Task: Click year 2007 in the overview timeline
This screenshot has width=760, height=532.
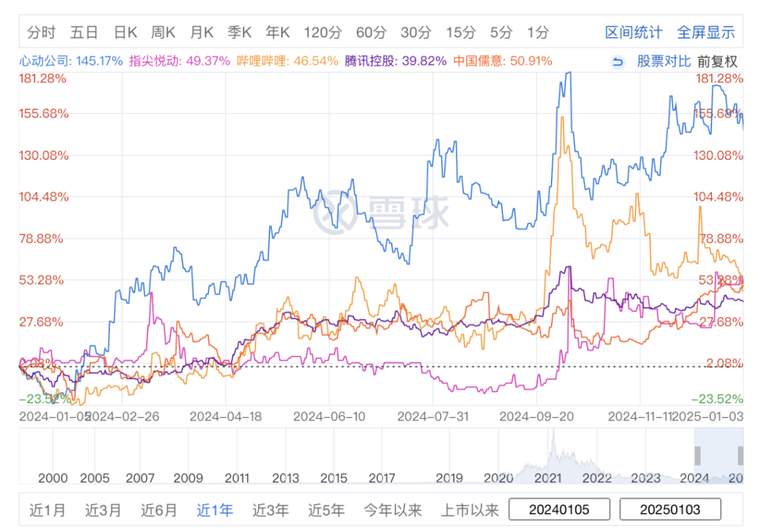Action: (140, 479)
